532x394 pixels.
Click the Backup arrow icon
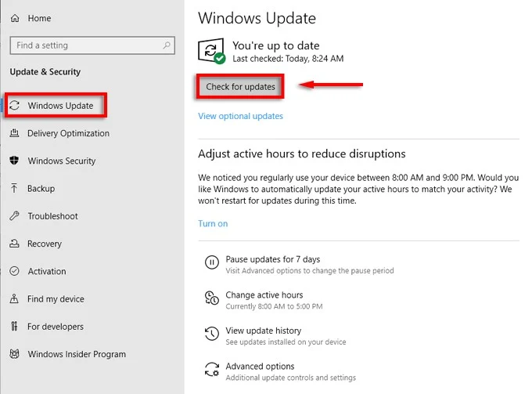click(14, 188)
